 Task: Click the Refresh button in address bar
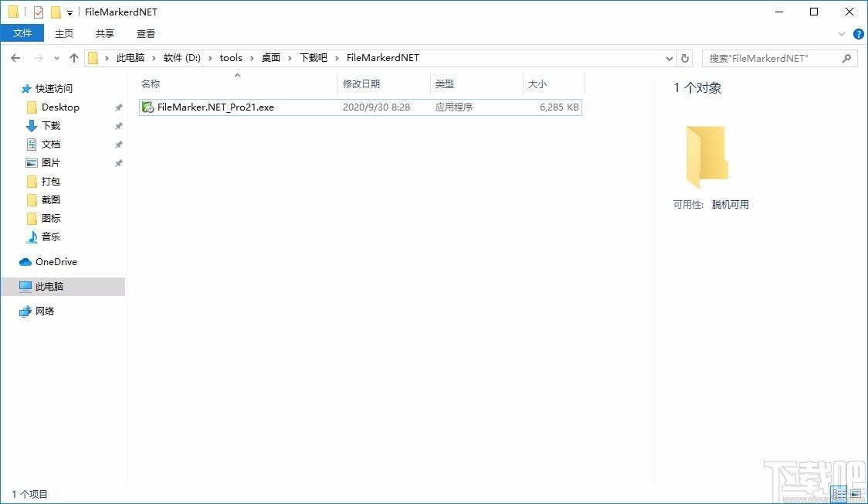coord(685,58)
